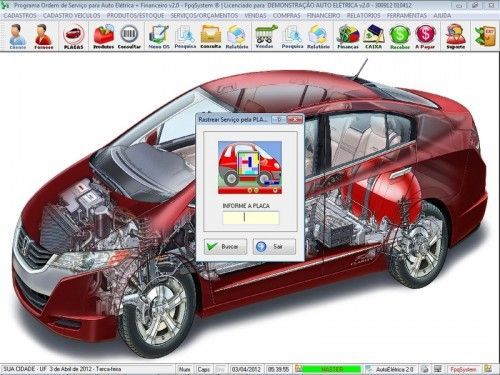The image size is (500, 375).
Task: Click the green MASTER user bar
Action: pyautogui.click(x=332, y=369)
